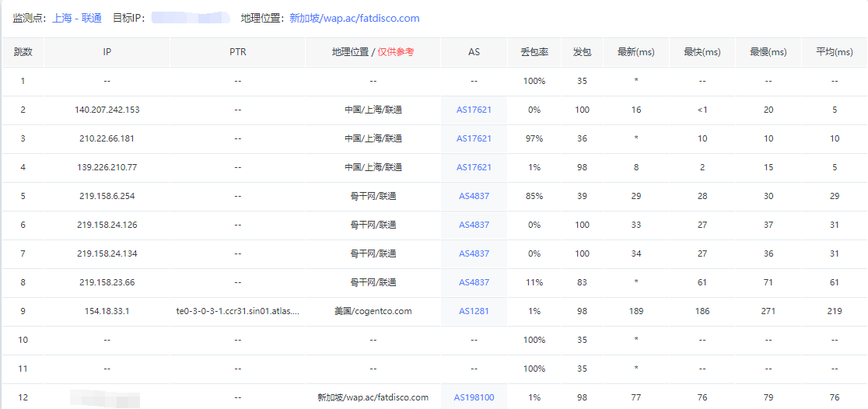This screenshot has width=868, height=409.
Task: Click the 地理位置 / 仅供参考 column header
Action: click(373, 52)
